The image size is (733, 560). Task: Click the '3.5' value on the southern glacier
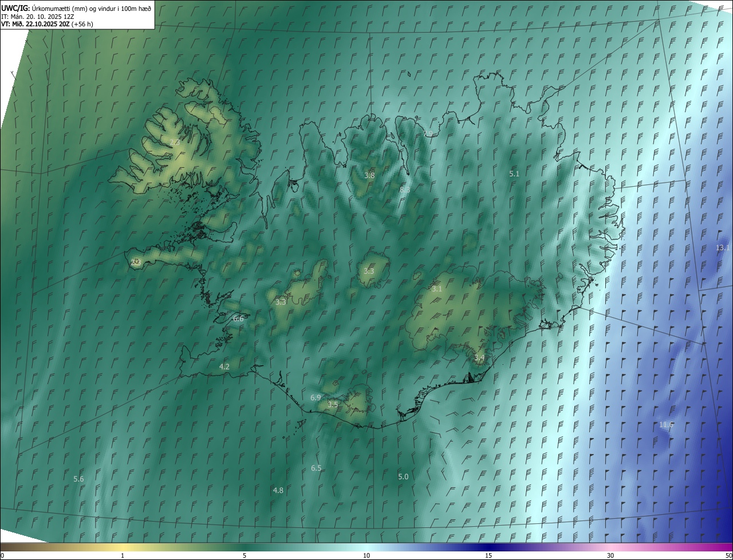click(333, 404)
